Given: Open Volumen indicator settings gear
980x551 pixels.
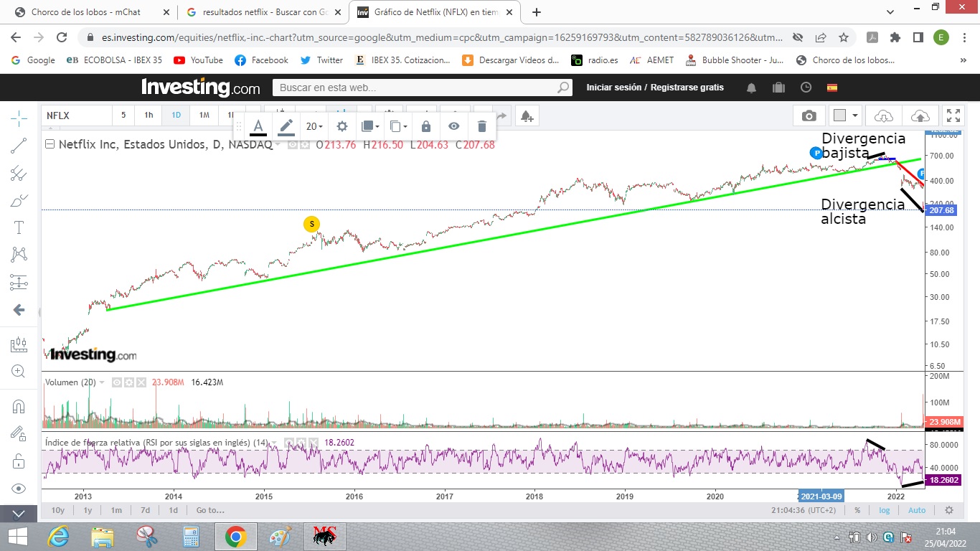Looking at the screenshot, I should (x=129, y=382).
